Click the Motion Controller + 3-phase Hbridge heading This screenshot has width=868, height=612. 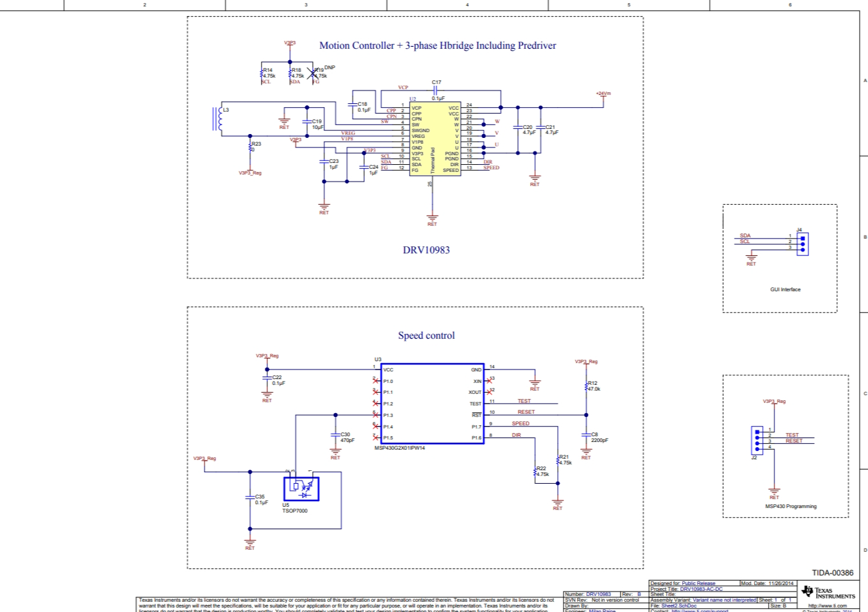click(x=438, y=46)
